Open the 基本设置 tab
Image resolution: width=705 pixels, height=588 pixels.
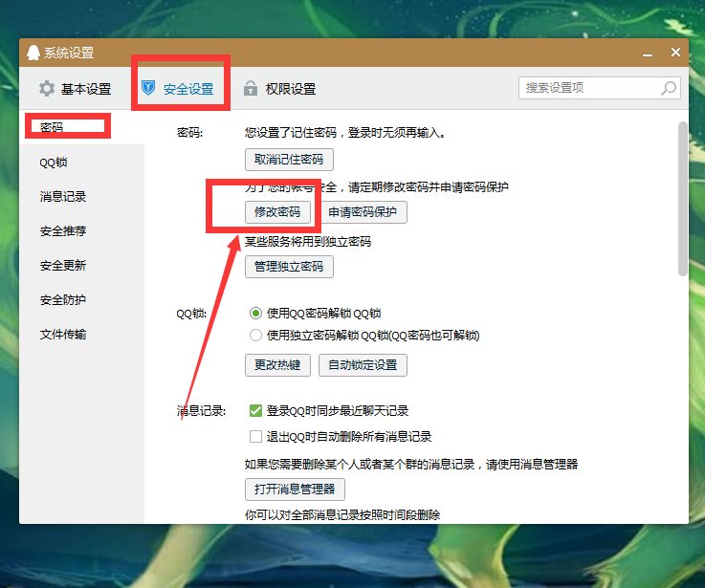pos(75,89)
